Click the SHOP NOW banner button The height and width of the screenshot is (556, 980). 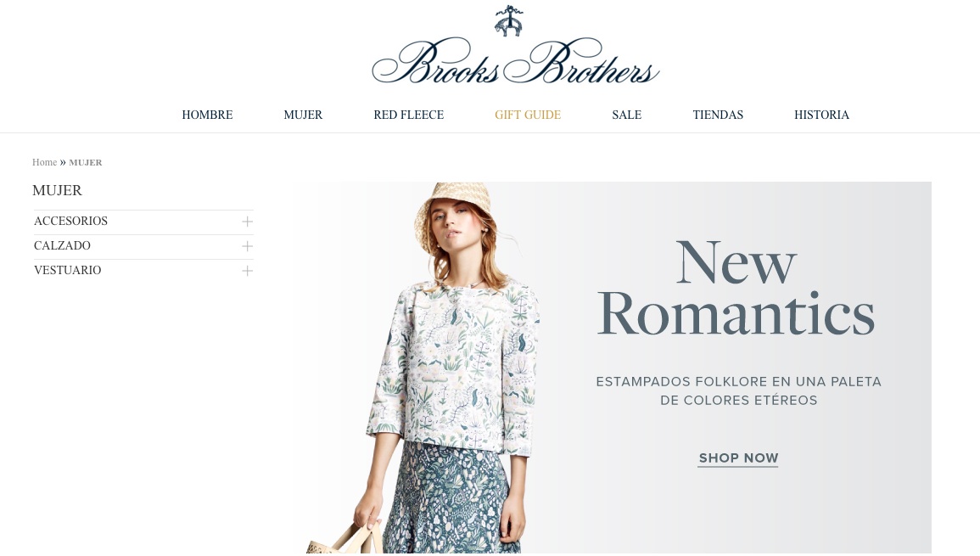(739, 458)
